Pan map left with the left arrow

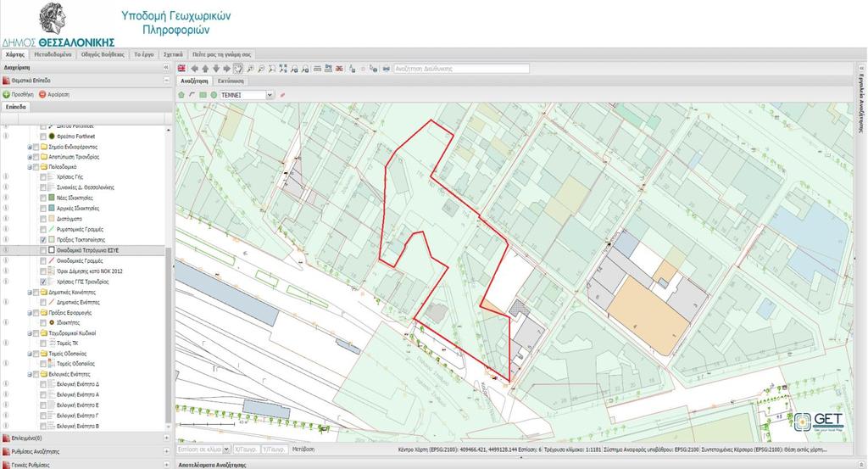coord(194,69)
